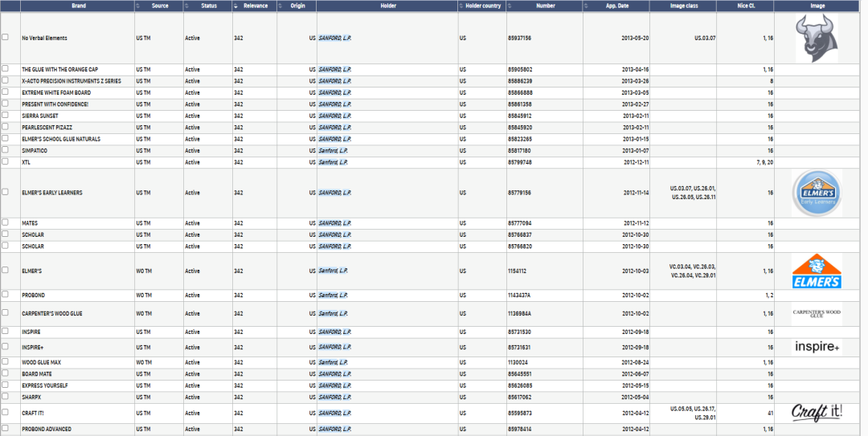The width and height of the screenshot is (868, 436).
Task: Click the brand ELMER'S SCHOOL GLUE NATURALS
Action: pyautogui.click(x=61, y=140)
